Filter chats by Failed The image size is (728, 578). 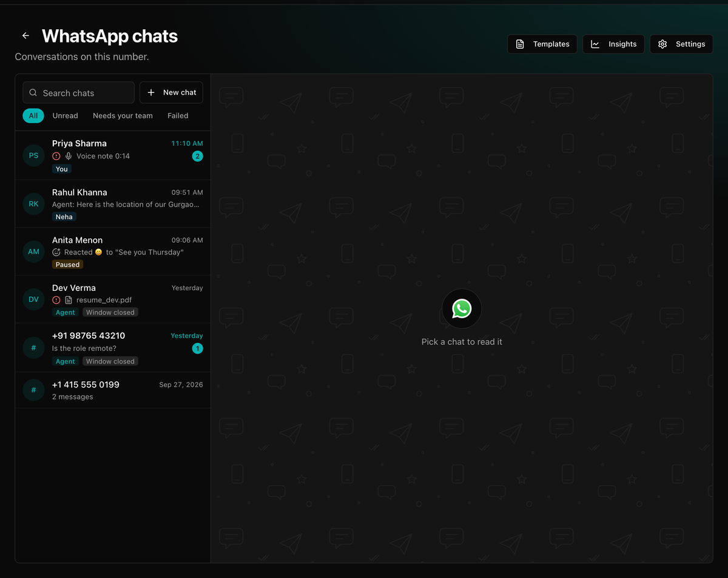pyautogui.click(x=178, y=115)
